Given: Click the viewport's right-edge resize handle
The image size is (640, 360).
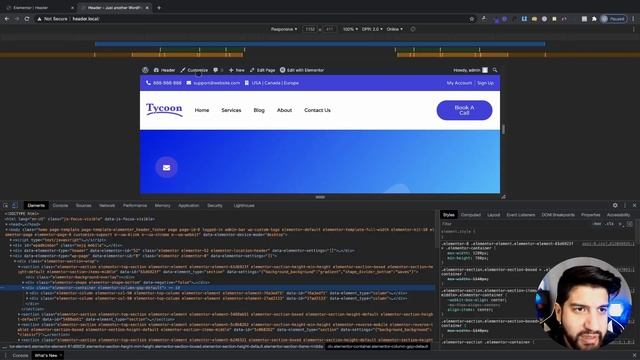Looking at the screenshot, I should 503,129.
